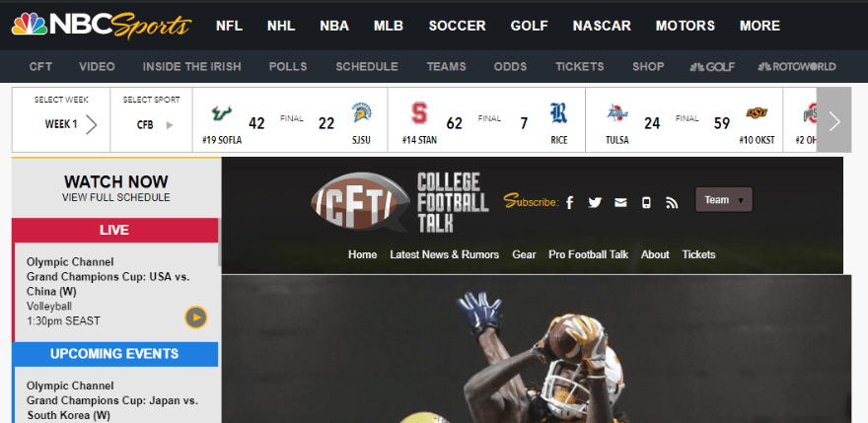Go to CFT Home link
The width and height of the screenshot is (868, 423).
coord(363,254)
